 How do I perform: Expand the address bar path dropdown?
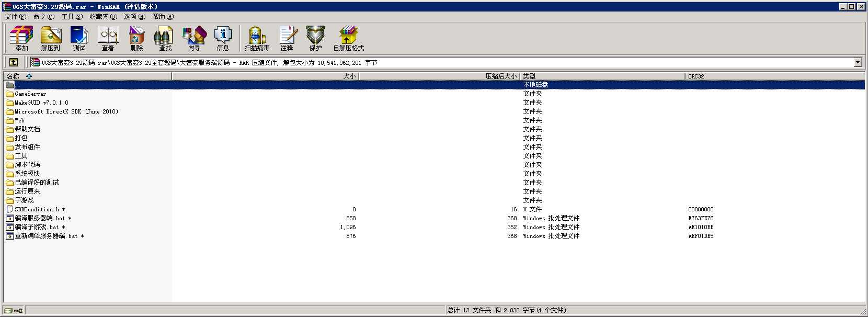[x=858, y=62]
